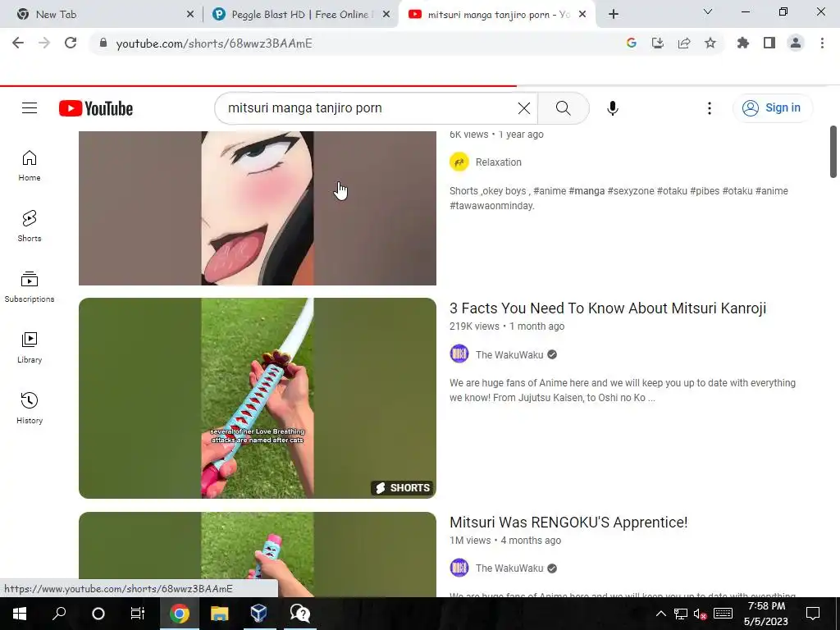Image resolution: width=840 pixels, height=630 pixels.
Task: Open the Rengoku apprentice video thumbnail
Action: tap(257, 555)
